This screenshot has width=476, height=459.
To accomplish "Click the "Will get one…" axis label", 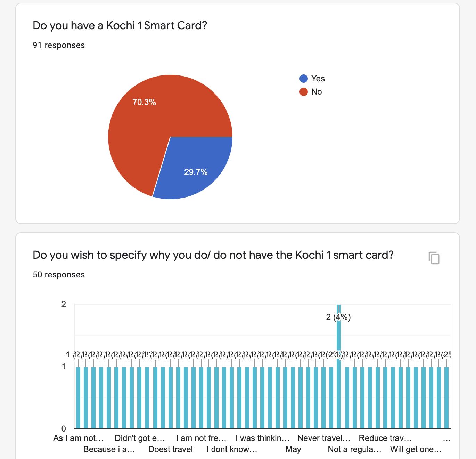I will pos(416,449).
